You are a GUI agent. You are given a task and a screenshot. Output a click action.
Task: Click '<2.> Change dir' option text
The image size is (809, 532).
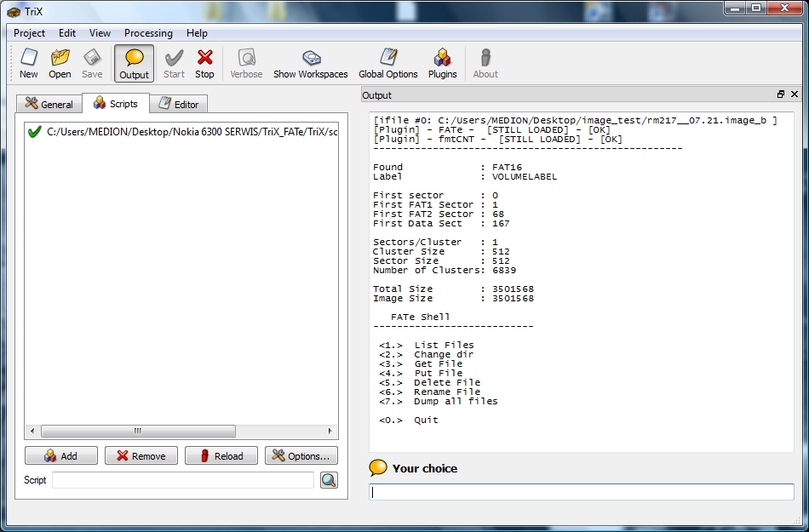(x=426, y=354)
